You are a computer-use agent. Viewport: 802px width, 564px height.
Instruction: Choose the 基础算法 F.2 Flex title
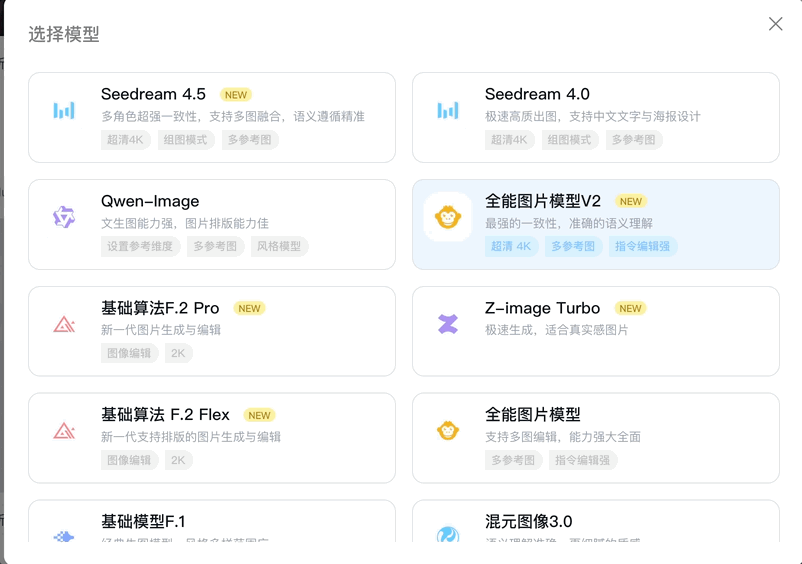(x=165, y=414)
